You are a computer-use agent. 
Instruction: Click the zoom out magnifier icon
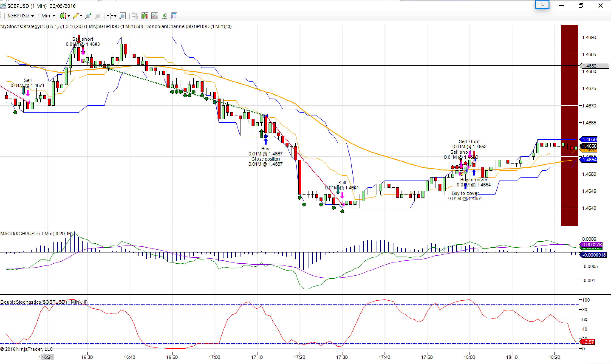click(98, 16)
